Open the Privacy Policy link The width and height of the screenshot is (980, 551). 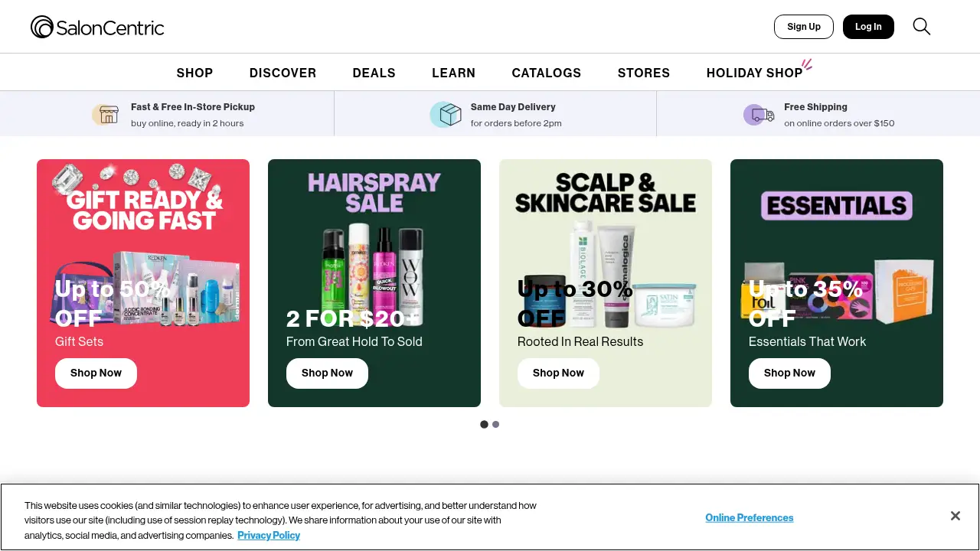click(269, 535)
